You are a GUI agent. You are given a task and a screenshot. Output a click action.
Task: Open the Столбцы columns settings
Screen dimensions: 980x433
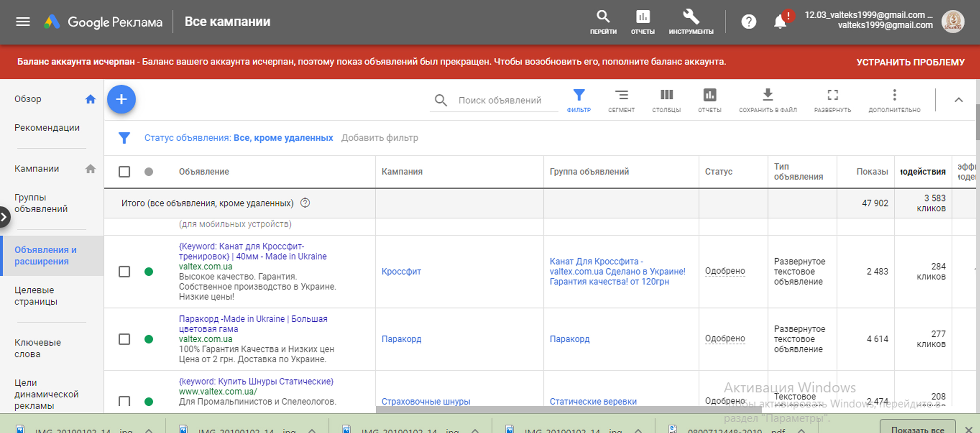pyautogui.click(x=666, y=101)
